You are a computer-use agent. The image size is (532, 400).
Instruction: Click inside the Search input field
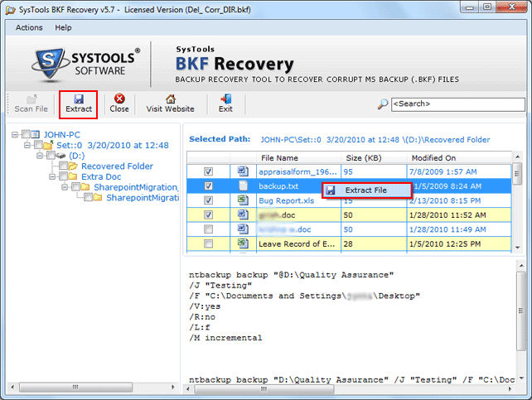pyautogui.click(x=457, y=104)
